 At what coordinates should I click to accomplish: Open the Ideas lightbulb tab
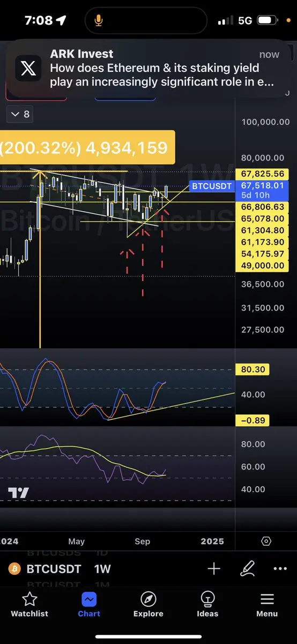pyautogui.click(x=207, y=605)
